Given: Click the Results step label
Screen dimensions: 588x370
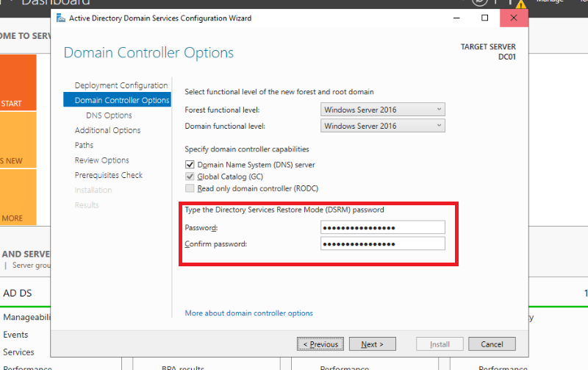Looking at the screenshot, I should [x=87, y=205].
